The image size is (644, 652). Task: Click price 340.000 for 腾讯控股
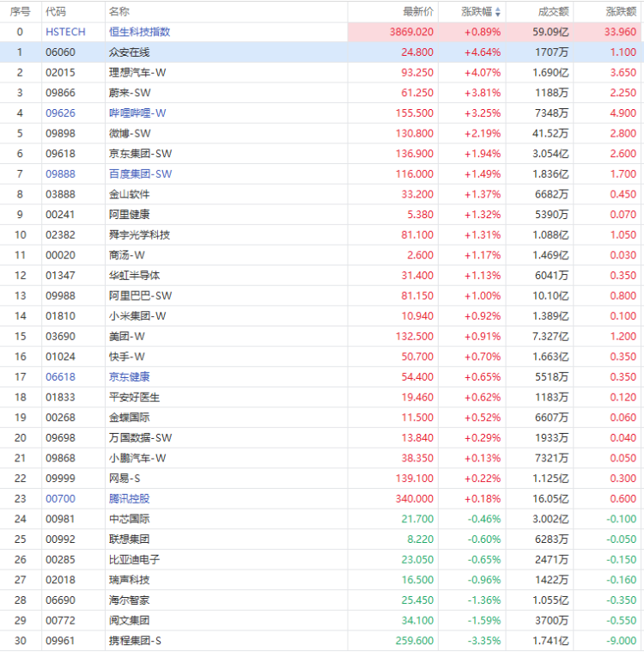(x=414, y=498)
